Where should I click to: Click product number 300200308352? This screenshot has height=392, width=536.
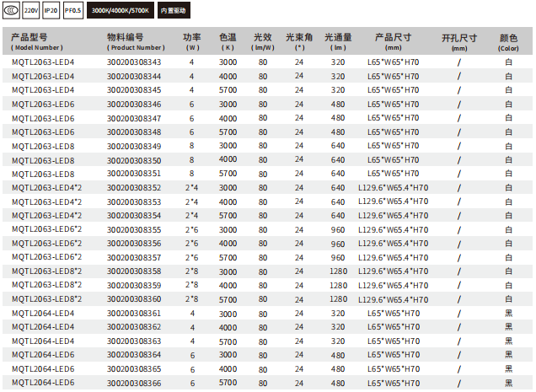point(134,188)
